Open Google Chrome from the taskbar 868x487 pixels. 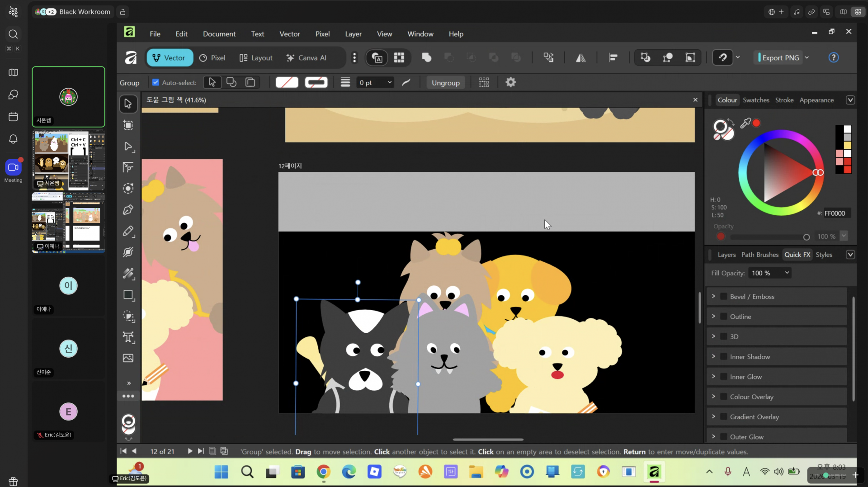click(323, 472)
